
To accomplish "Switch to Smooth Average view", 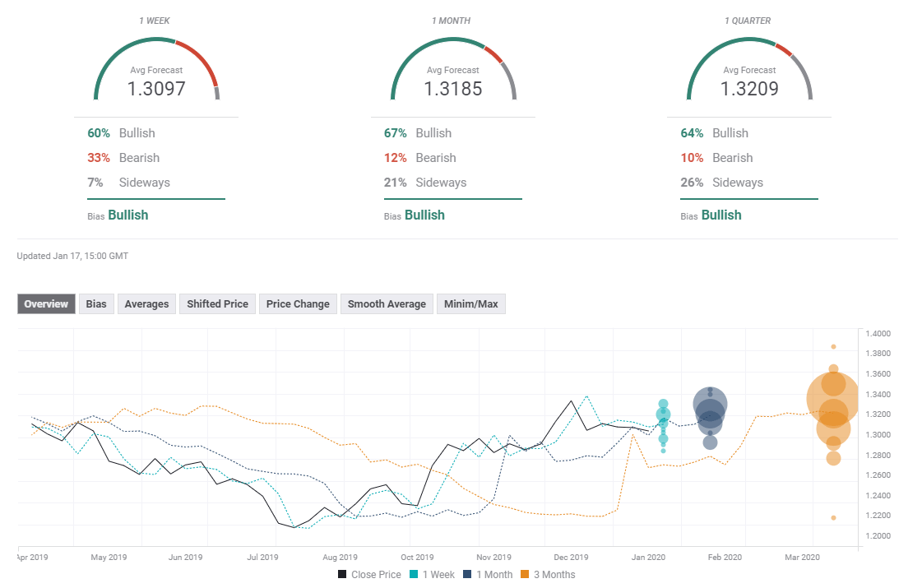I will pos(387,304).
